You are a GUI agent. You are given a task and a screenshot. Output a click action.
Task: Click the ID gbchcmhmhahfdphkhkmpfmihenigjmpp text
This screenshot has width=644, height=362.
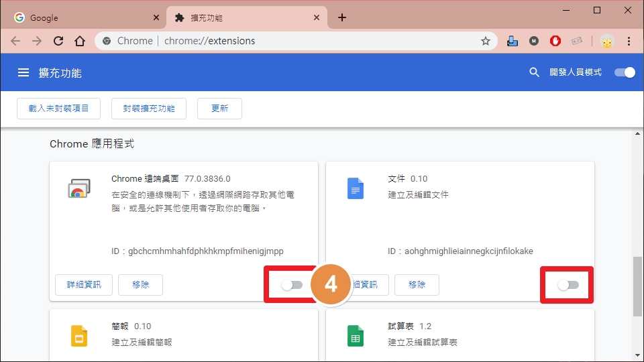[197, 251]
